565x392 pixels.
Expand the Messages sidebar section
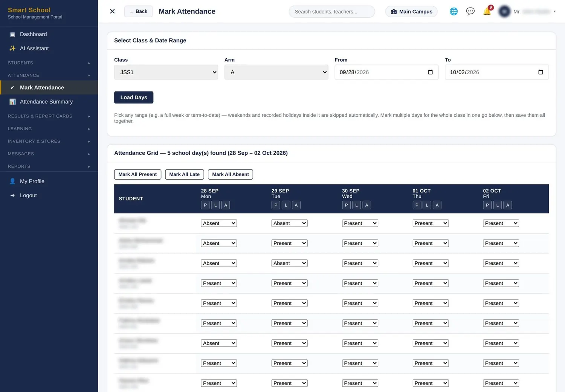click(49, 154)
